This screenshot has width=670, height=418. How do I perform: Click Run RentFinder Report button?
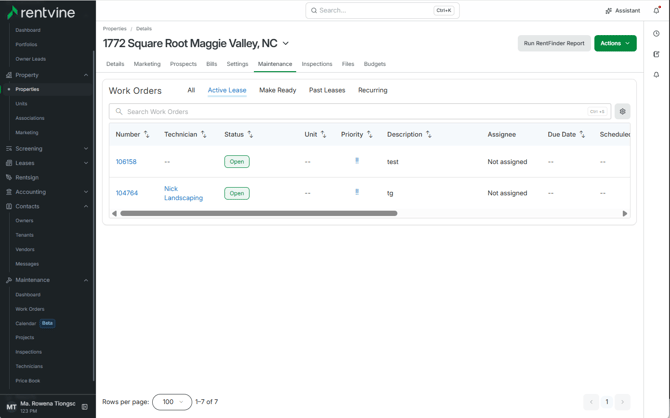click(554, 43)
